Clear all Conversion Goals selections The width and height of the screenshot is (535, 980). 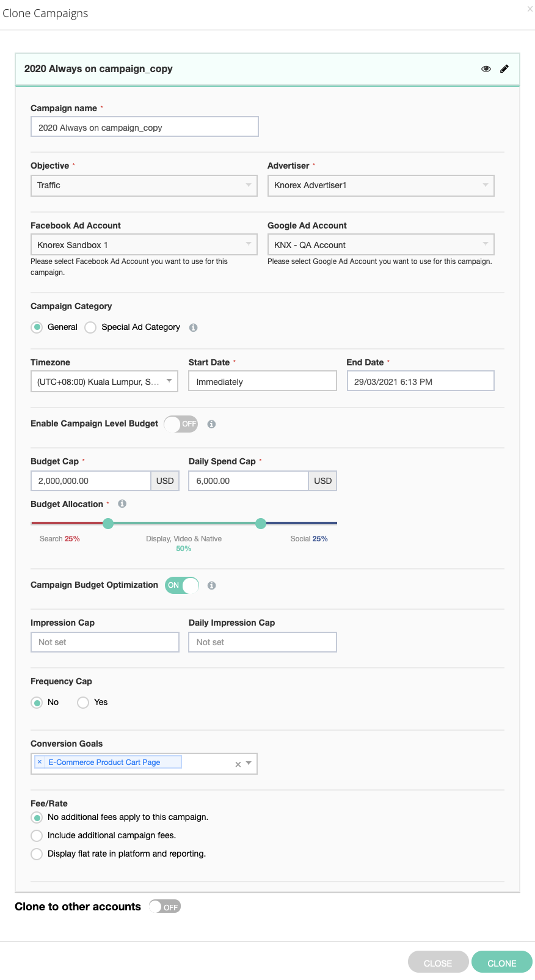pyautogui.click(x=238, y=764)
